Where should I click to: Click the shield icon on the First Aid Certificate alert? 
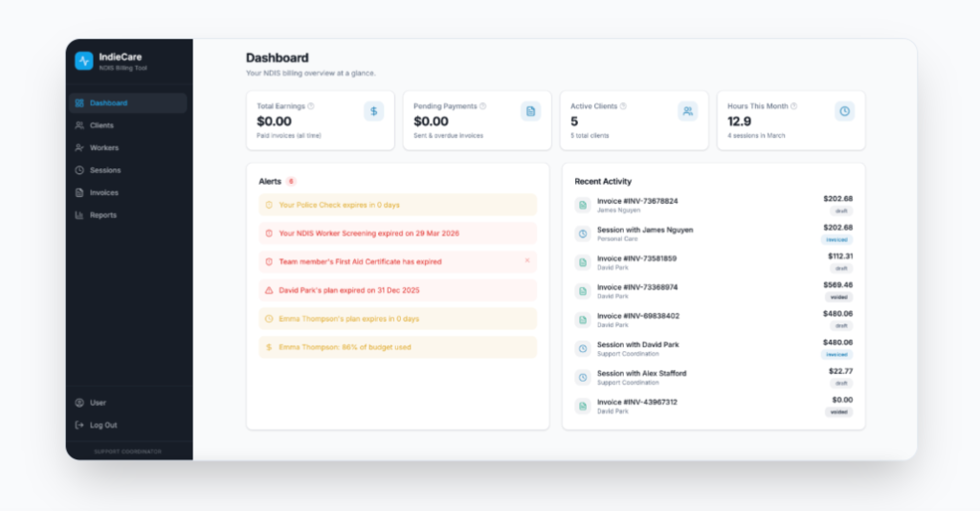click(x=269, y=262)
